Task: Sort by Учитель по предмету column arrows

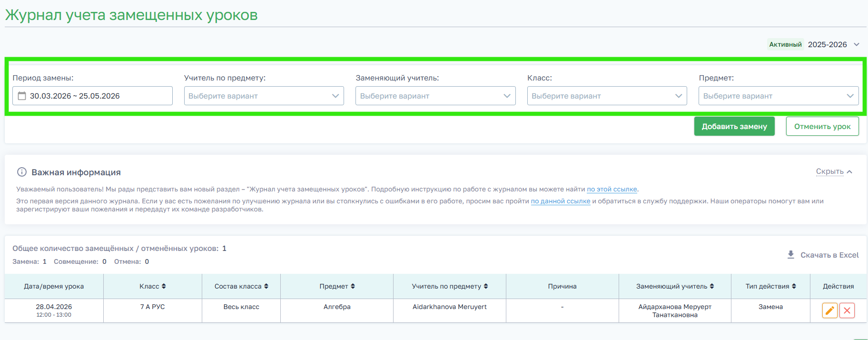Action: click(x=486, y=286)
